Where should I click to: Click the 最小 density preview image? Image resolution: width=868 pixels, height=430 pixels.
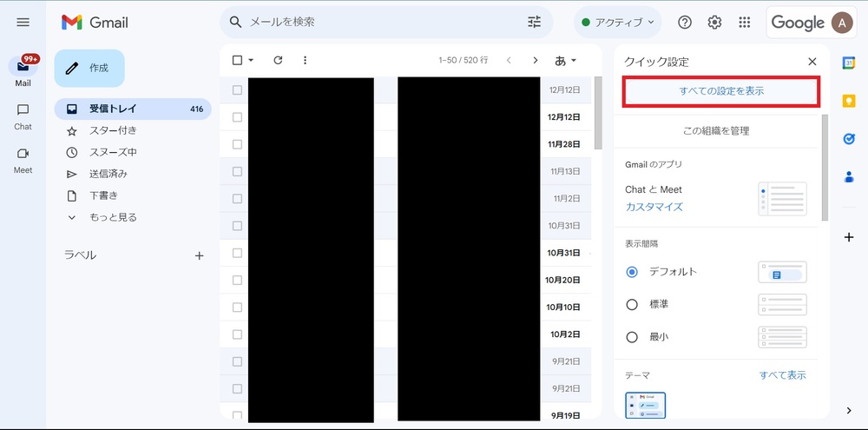coord(782,337)
